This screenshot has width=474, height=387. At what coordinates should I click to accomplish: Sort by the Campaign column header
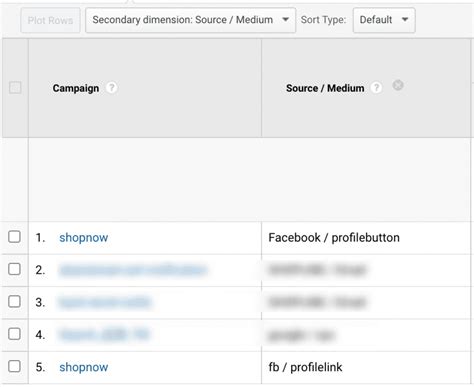click(76, 88)
